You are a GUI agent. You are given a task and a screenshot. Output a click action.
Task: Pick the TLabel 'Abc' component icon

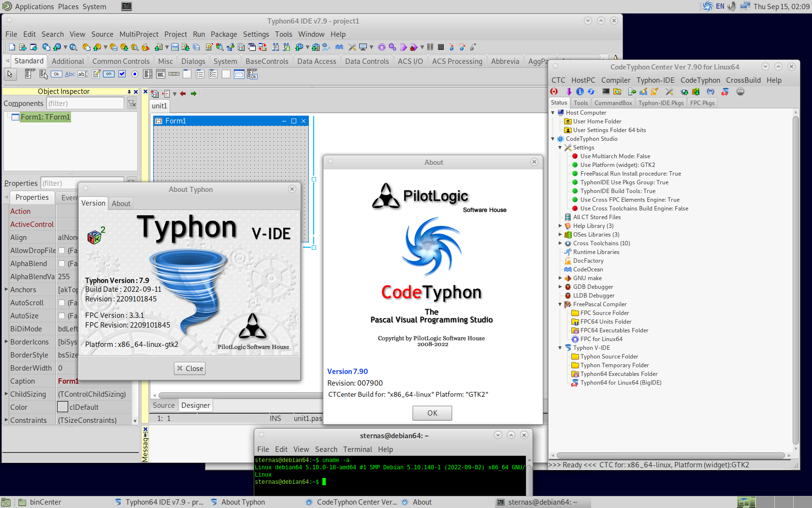click(70, 74)
